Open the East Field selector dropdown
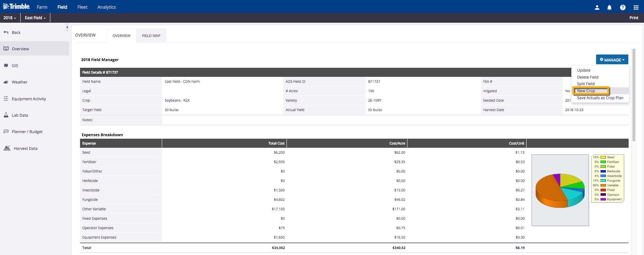The image size is (644, 255). tap(35, 18)
